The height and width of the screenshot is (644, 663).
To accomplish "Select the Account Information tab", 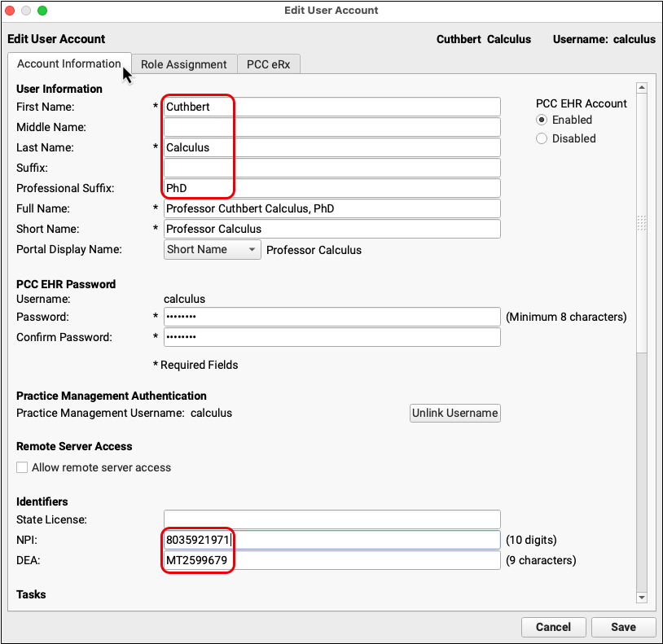I will pyautogui.click(x=68, y=64).
